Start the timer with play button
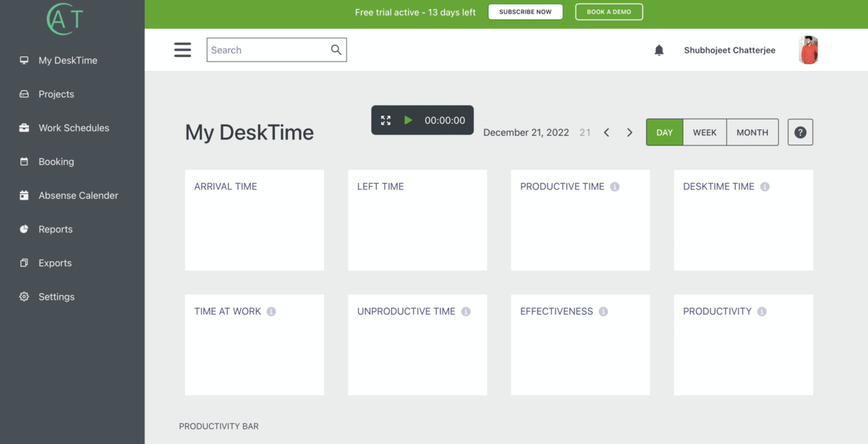 (408, 120)
